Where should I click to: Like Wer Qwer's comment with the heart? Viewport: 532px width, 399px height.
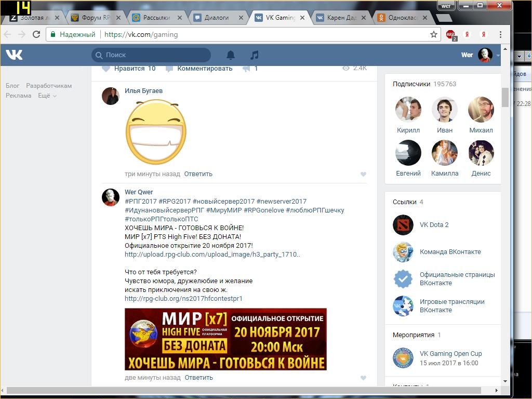(363, 378)
